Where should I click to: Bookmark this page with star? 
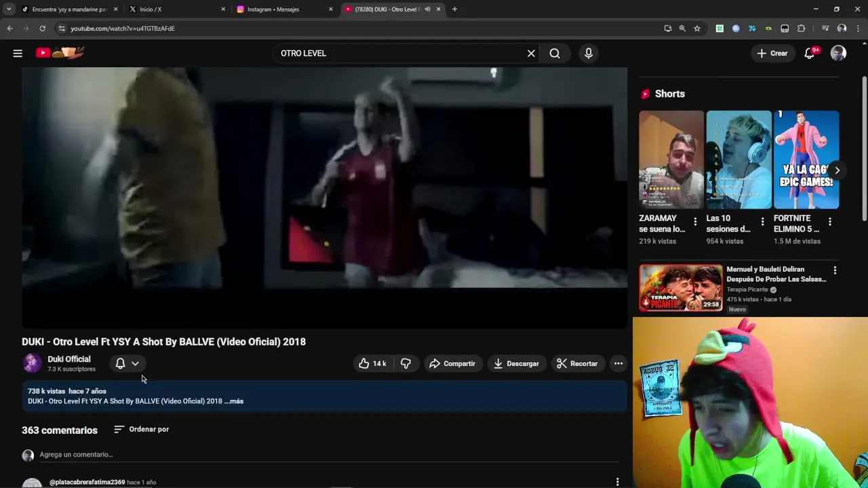(696, 28)
